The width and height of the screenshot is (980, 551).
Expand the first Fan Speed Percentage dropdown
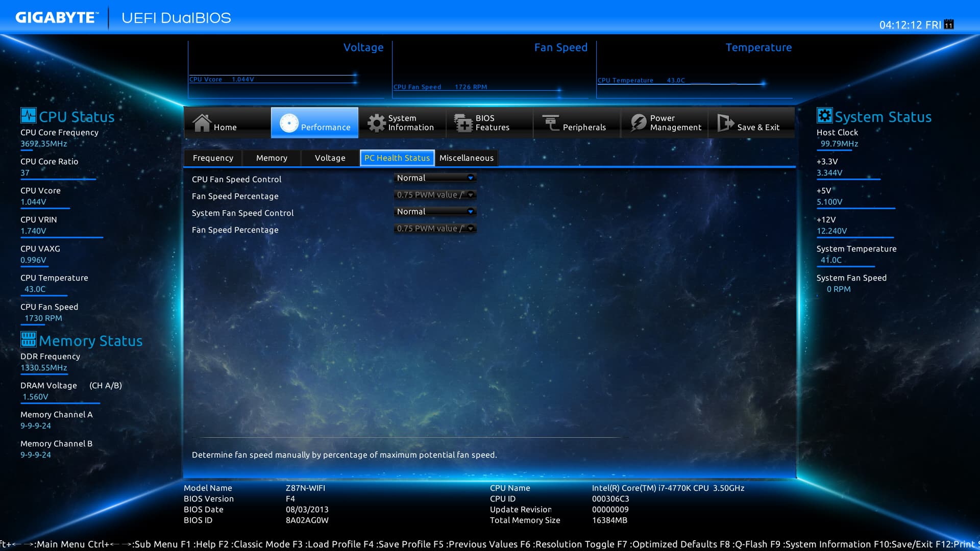pyautogui.click(x=435, y=194)
